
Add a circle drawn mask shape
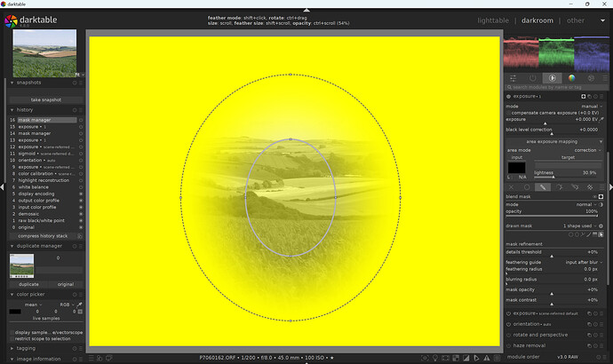pos(570,234)
